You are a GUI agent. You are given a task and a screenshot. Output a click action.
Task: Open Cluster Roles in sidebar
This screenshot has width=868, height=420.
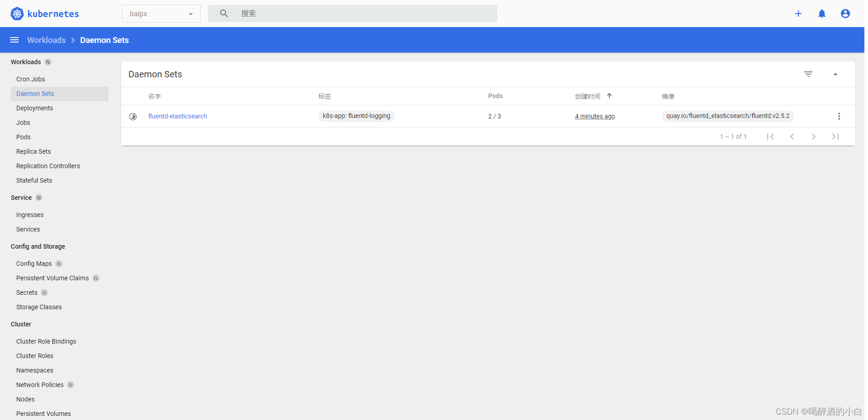click(x=35, y=356)
